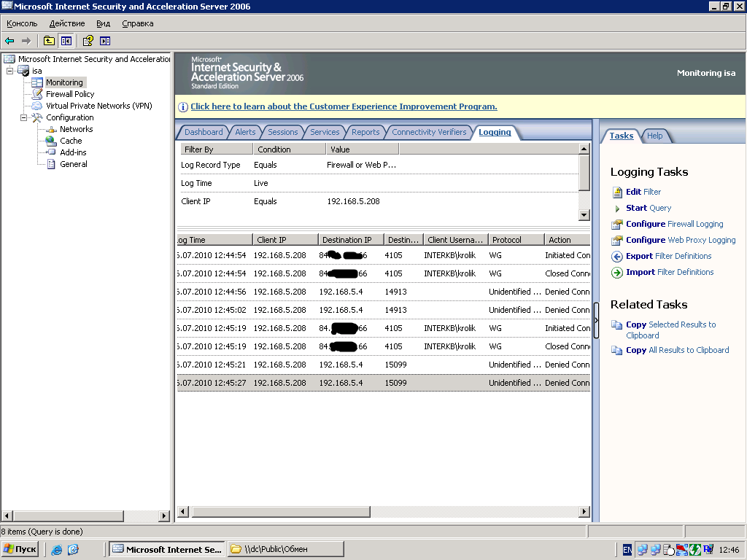Click the Пуск start button
Image resolution: width=747 pixels, height=560 pixels.
click(20, 549)
